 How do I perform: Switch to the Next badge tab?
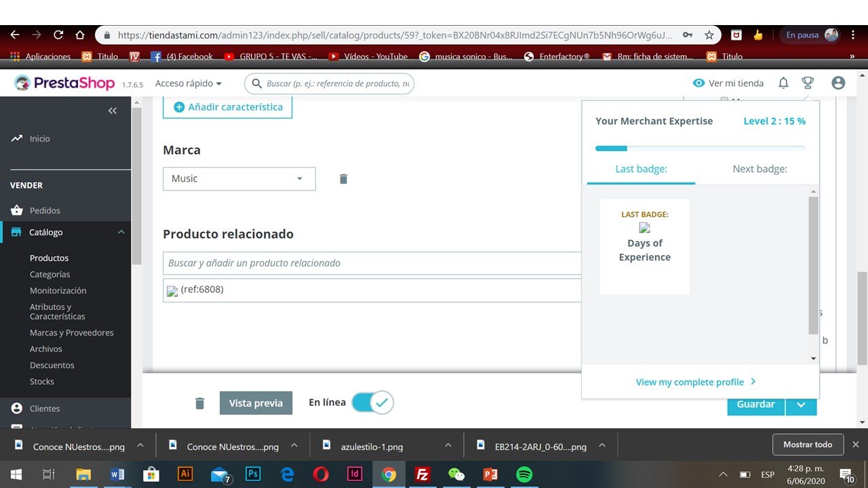tap(759, 169)
